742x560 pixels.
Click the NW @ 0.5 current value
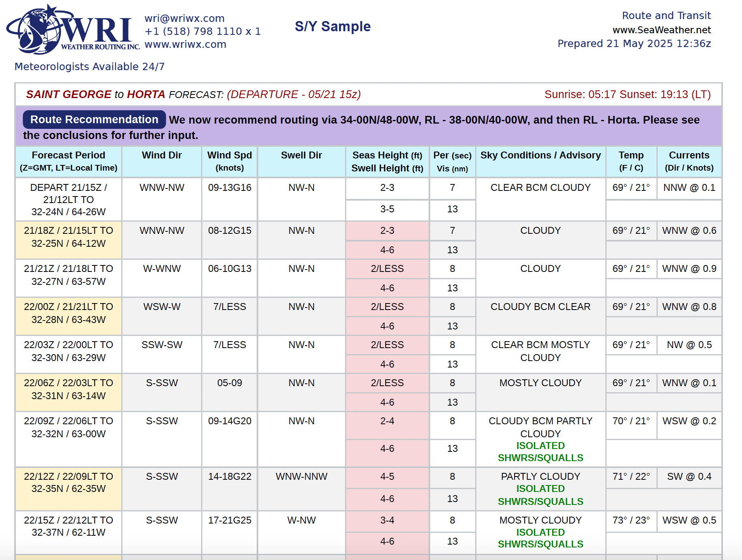(x=689, y=345)
